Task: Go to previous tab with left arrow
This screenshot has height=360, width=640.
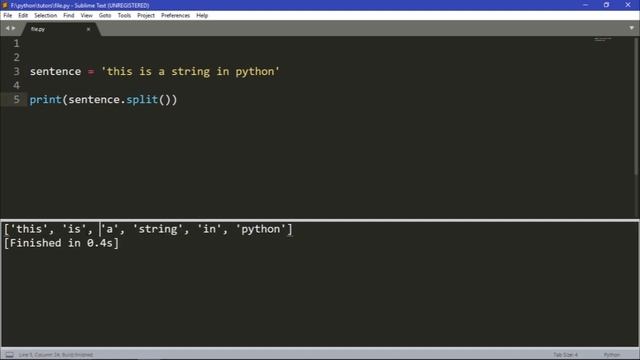Action: click(7, 28)
